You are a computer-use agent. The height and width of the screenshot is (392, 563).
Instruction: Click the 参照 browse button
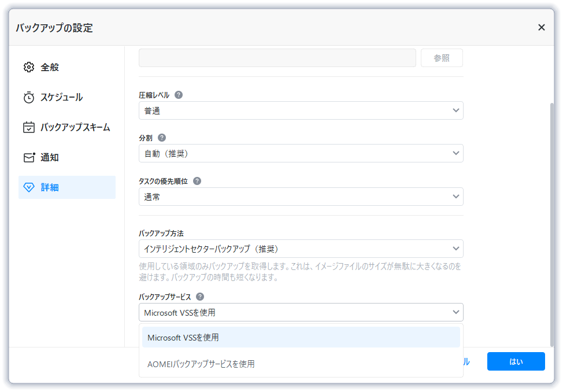pos(442,58)
